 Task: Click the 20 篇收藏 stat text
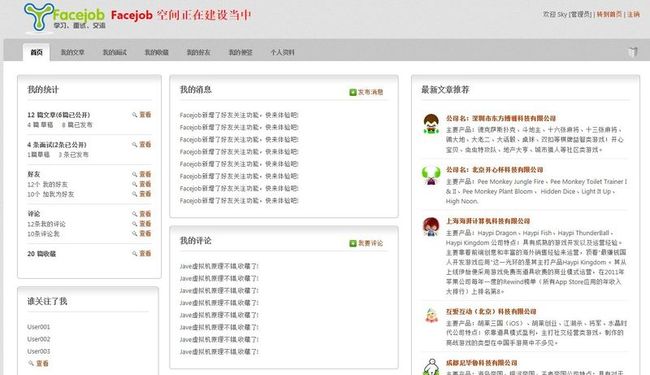(x=41, y=254)
